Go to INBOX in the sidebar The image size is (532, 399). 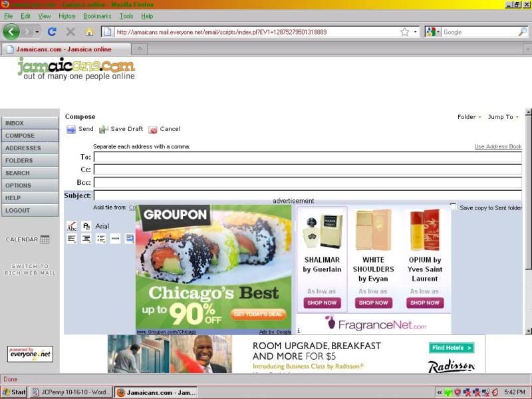[30, 123]
